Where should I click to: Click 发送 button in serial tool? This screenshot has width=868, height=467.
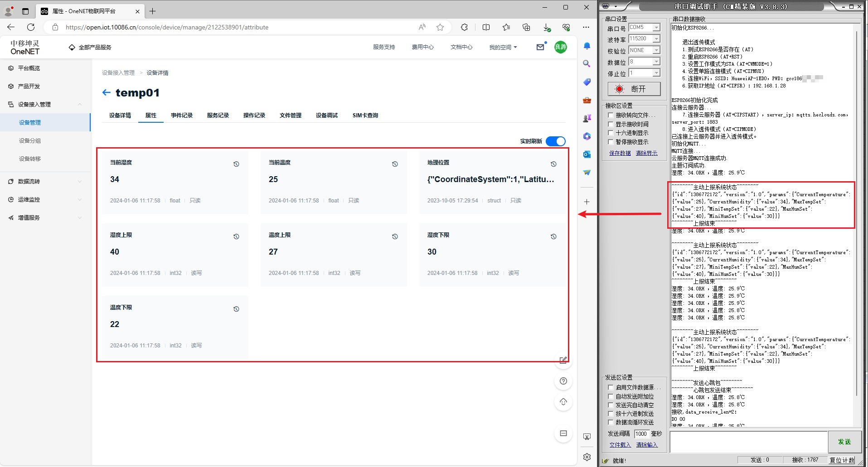click(x=844, y=442)
